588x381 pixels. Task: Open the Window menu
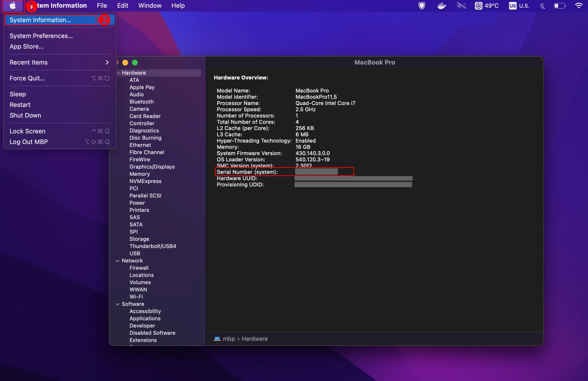coord(150,6)
